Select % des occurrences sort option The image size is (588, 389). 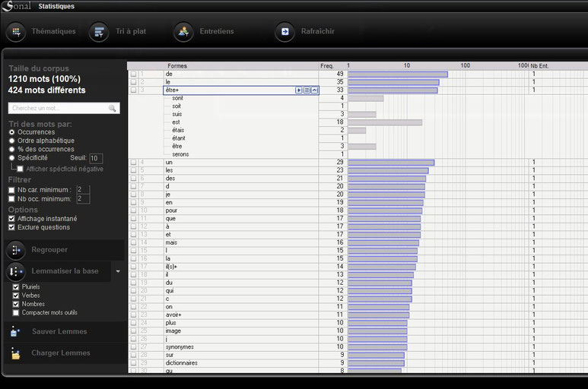(11, 150)
